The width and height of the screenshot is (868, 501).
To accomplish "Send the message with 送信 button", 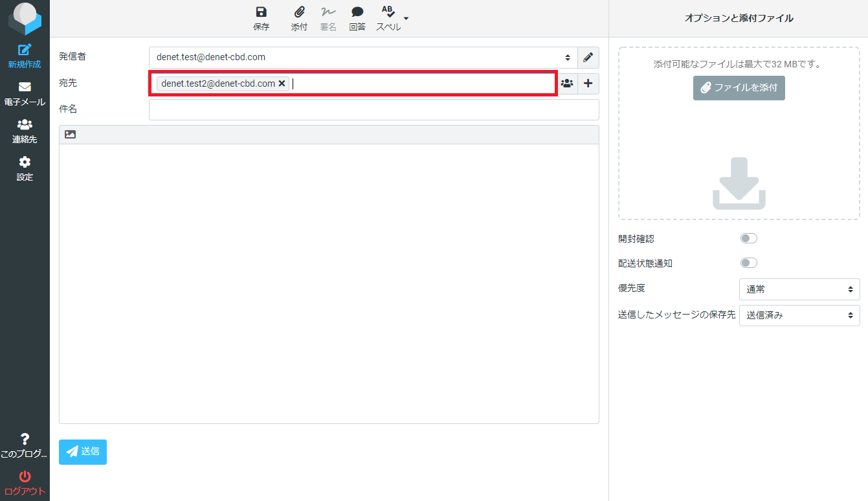I will [x=83, y=452].
